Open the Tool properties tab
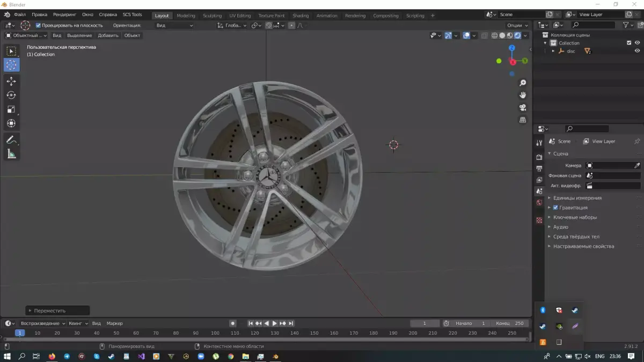 pyautogui.click(x=539, y=142)
